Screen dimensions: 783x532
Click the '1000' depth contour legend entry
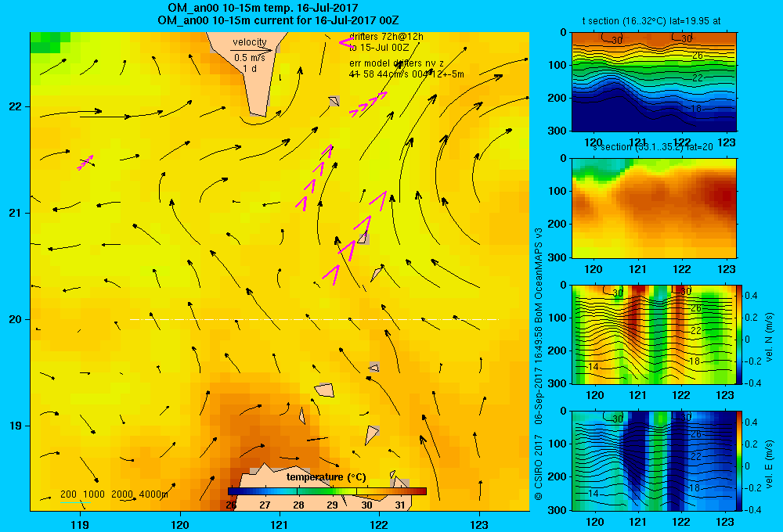coord(94,494)
